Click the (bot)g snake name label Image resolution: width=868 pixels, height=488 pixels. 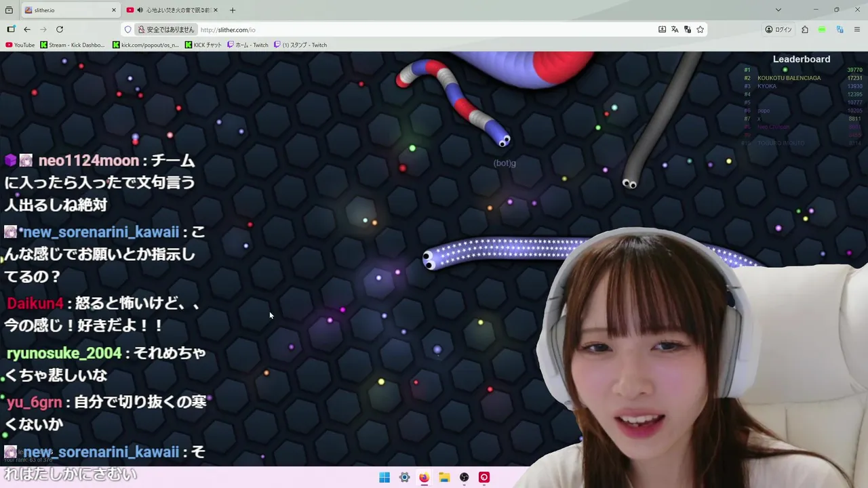pos(505,163)
